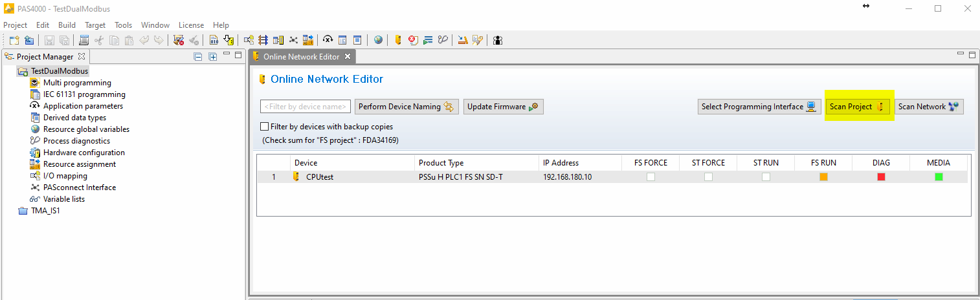980x300 pixels.
Task: Click the Redo arrow toolbar icon
Action: coord(159,40)
